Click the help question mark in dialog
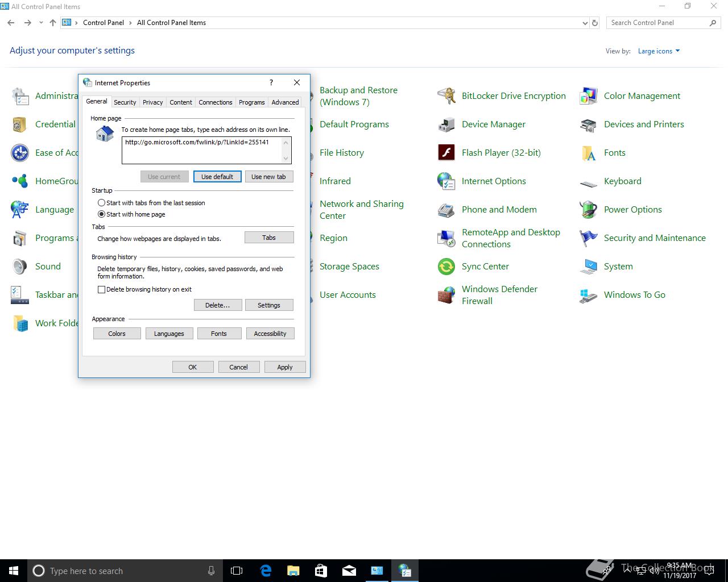728x582 pixels. pos(271,82)
